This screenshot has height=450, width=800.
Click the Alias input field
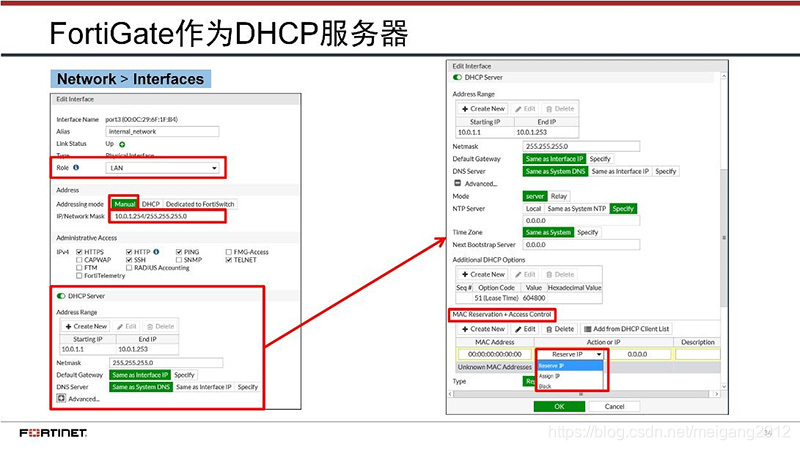pyautogui.click(x=162, y=132)
